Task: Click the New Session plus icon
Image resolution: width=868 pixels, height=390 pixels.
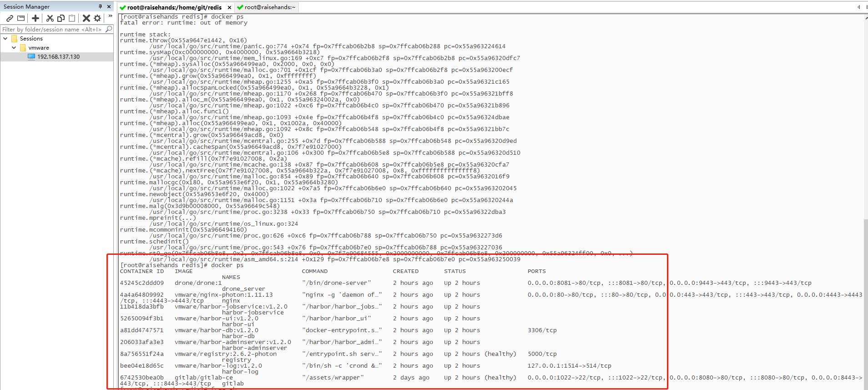Action: (35, 18)
